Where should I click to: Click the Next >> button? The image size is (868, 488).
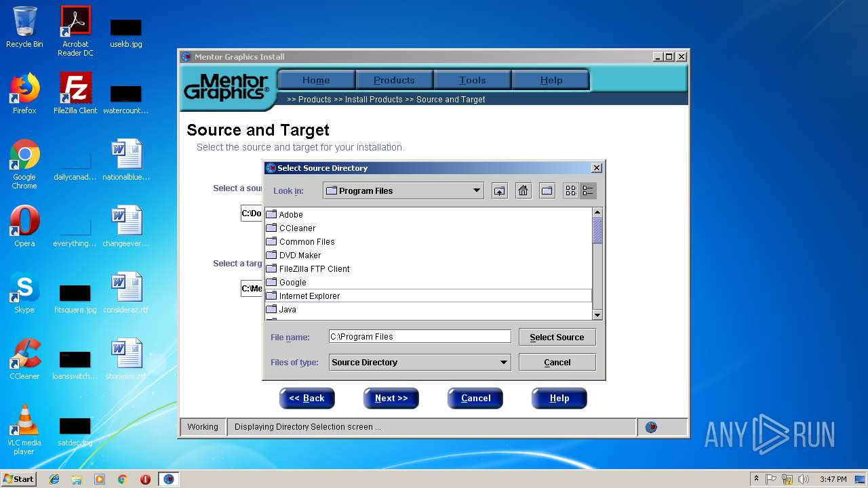coord(391,399)
